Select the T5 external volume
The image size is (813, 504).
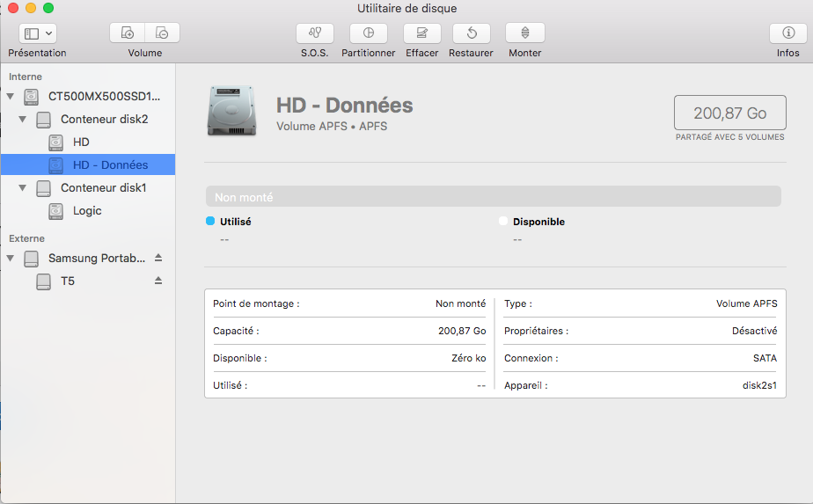click(67, 281)
